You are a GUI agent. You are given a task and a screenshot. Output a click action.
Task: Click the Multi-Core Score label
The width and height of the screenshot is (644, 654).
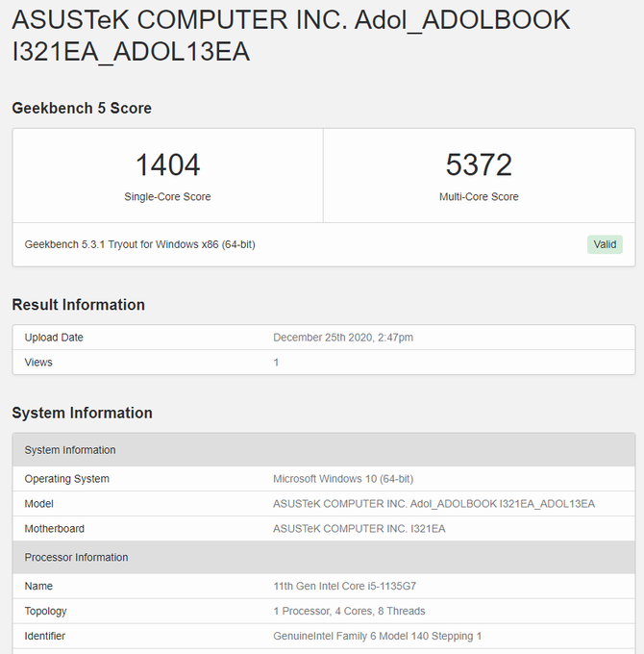[x=479, y=197]
